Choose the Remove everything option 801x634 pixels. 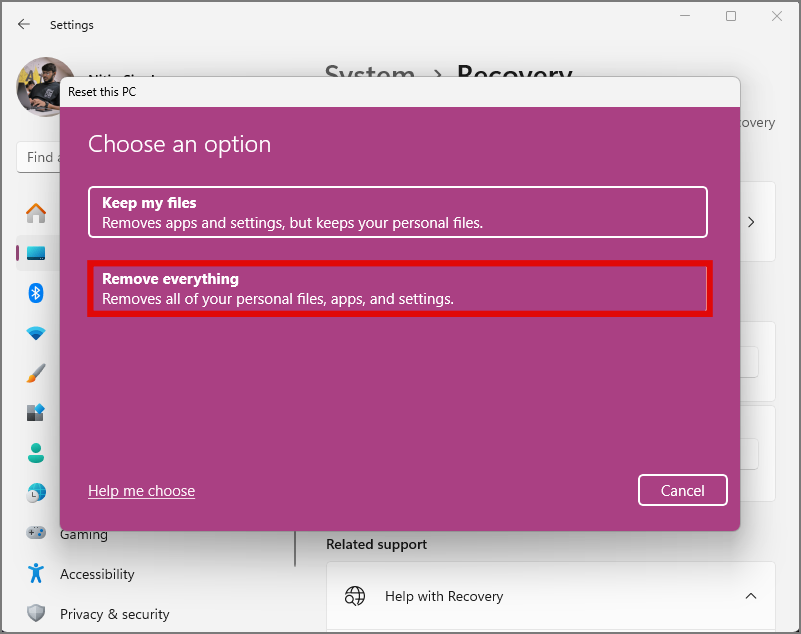point(399,289)
